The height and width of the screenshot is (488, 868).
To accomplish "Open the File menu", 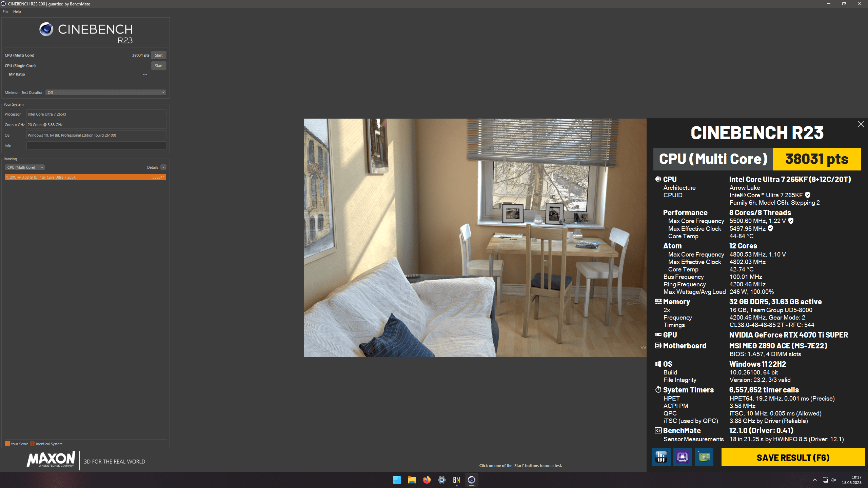I will click(5, 12).
